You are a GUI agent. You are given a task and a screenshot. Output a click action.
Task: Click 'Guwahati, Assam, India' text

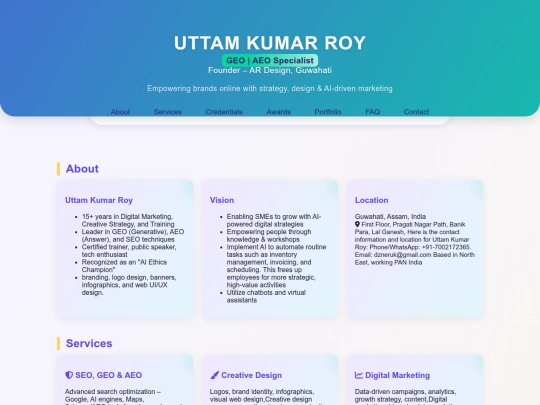click(390, 217)
